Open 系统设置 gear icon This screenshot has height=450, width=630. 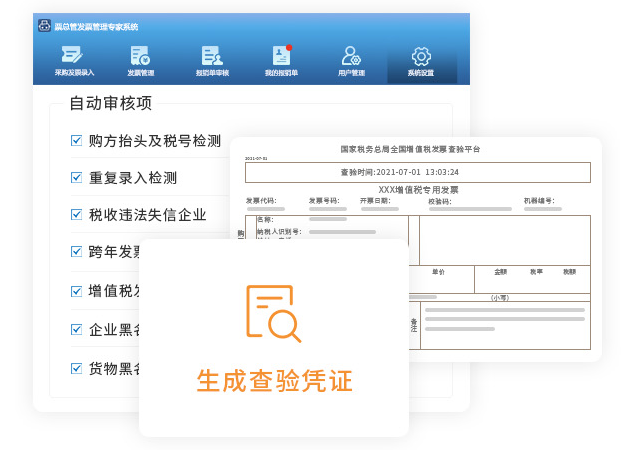[421, 58]
